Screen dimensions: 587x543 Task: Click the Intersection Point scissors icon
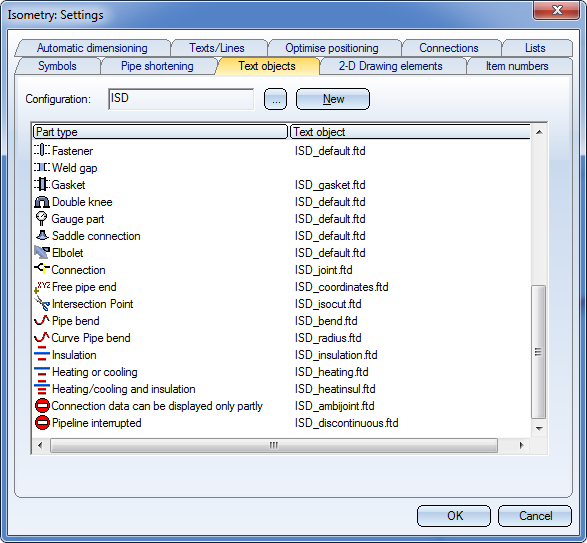pyautogui.click(x=42, y=304)
